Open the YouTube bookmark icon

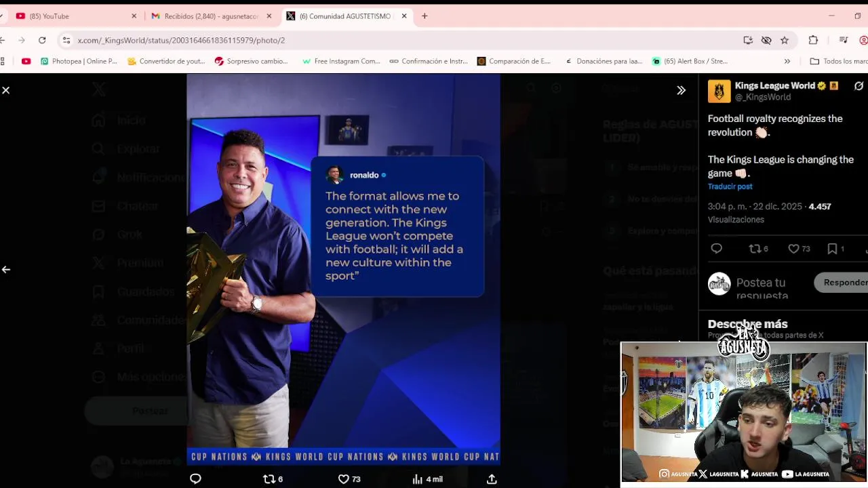[x=26, y=61]
